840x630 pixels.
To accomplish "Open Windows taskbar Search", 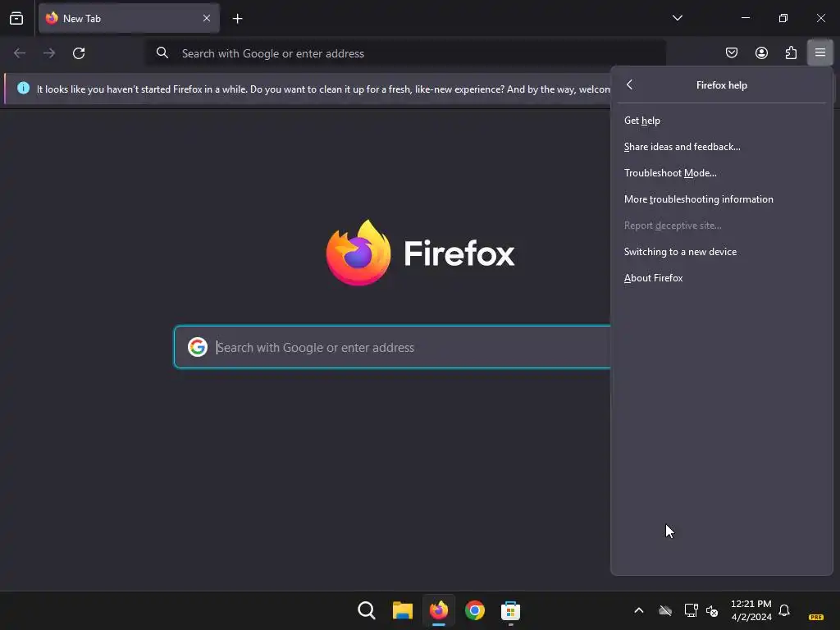I will 367,610.
